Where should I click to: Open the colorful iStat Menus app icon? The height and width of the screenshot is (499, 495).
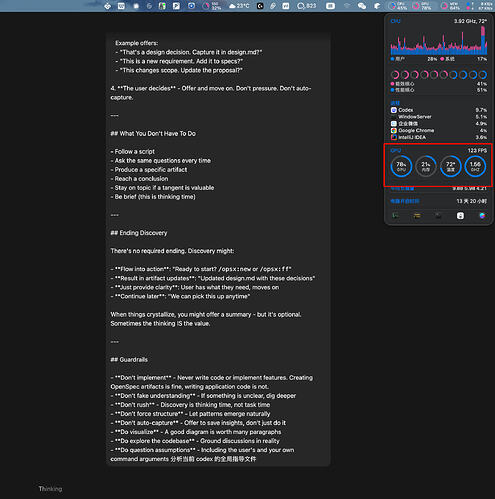482,216
